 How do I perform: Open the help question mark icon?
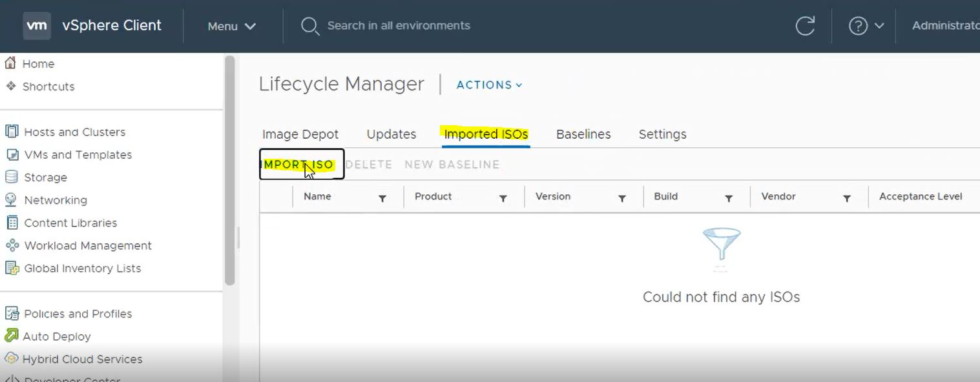pyautogui.click(x=858, y=26)
